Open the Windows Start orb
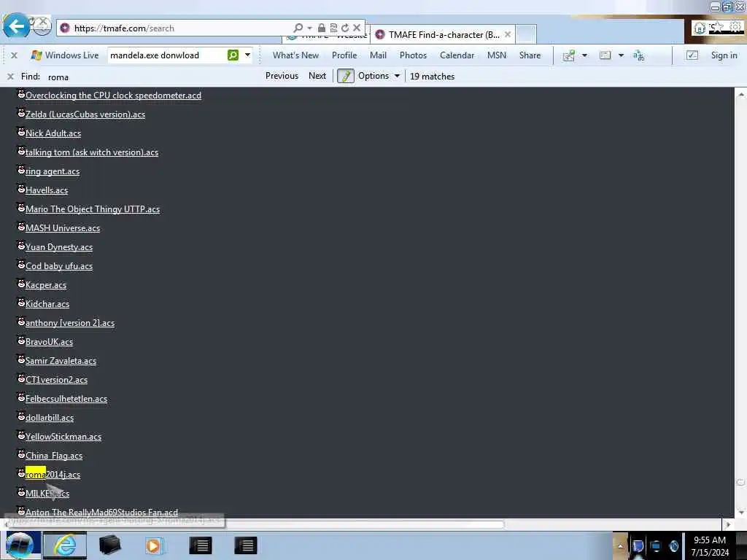Viewport: 747px width, 560px height. tap(20, 545)
